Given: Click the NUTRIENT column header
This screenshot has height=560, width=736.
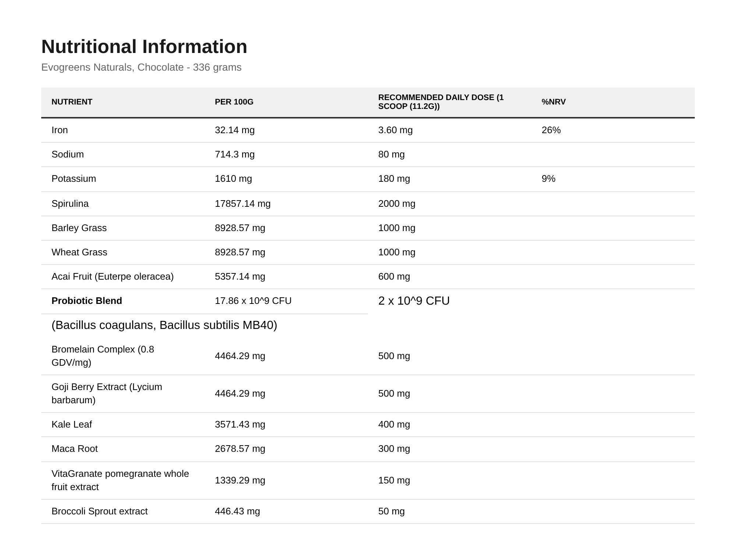Looking at the screenshot, I should (x=72, y=102).
